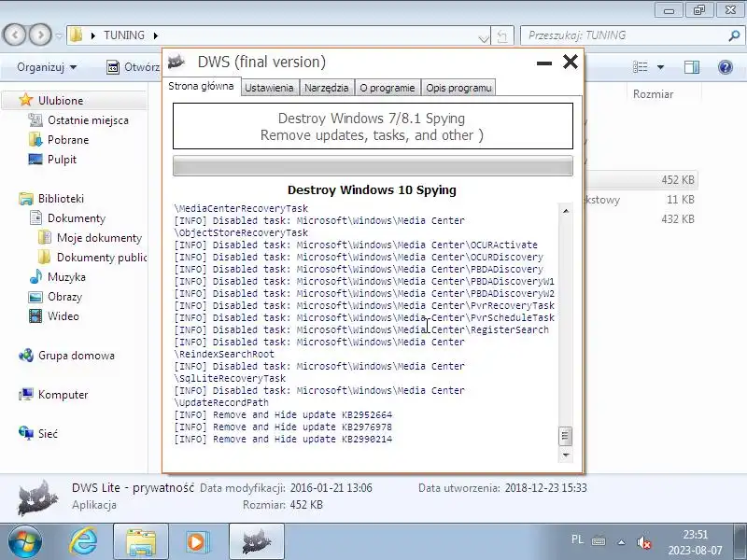Image resolution: width=747 pixels, height=560 pixels.
Task: Expand the arrow after TUNING in address bar
Action: coord(156,35)
